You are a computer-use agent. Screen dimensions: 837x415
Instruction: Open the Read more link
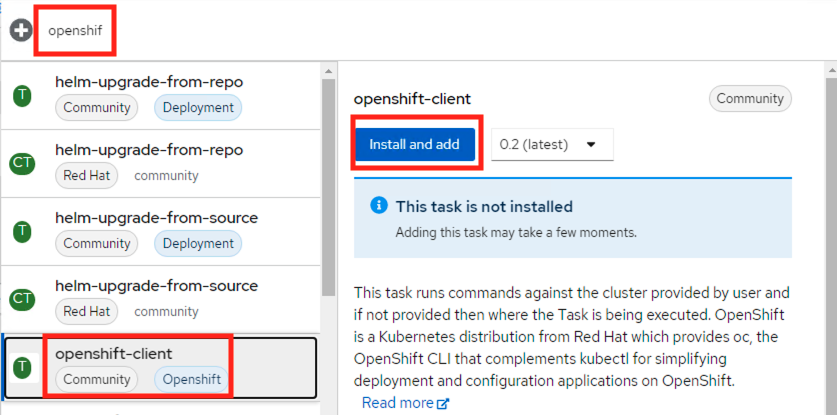pos(397,403)
